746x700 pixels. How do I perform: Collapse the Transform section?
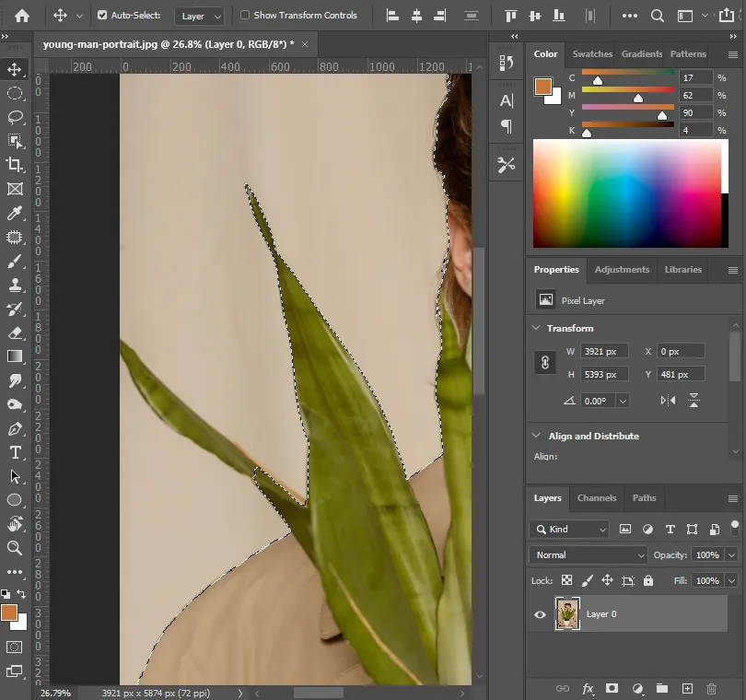click(537, 328)
